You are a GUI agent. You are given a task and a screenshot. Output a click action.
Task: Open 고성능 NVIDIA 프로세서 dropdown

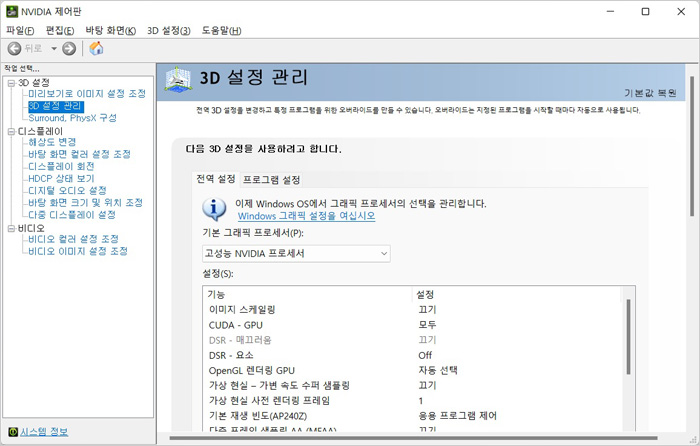[x=296, y=254]
